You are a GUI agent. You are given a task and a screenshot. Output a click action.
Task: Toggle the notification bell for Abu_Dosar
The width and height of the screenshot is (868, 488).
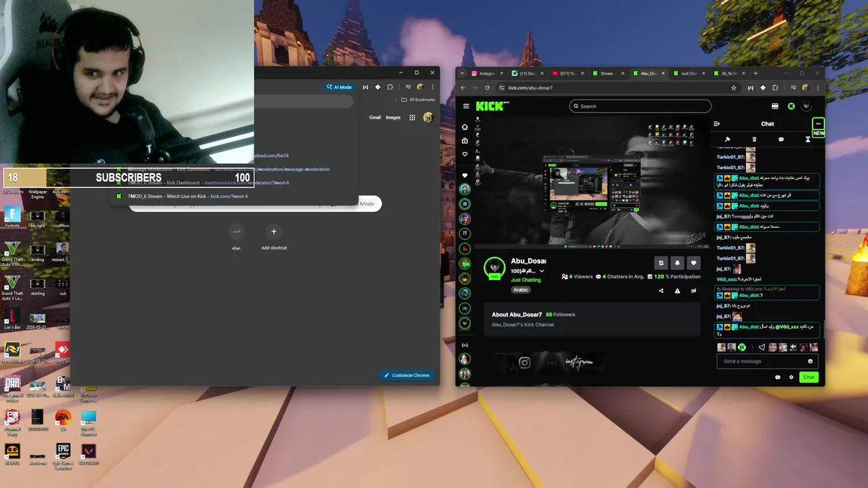coord(677,263)
